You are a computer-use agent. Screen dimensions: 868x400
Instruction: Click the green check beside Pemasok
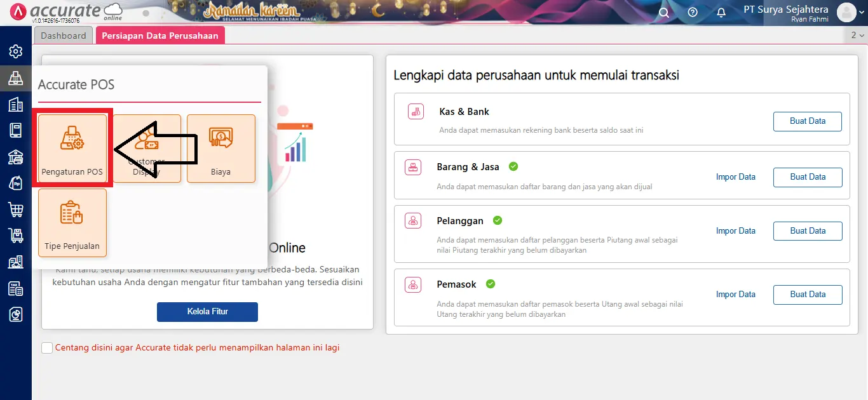490,284
